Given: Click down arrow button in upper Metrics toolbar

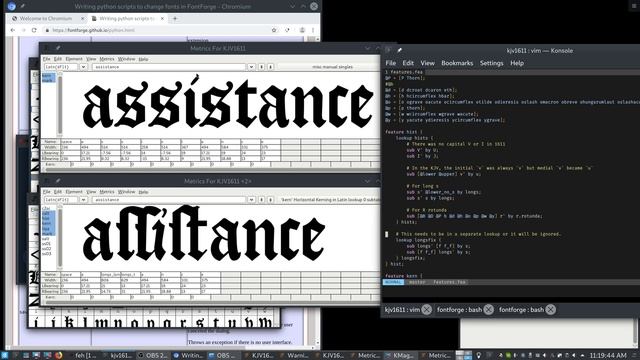Looking at the screenshot, I should point(270,67).
